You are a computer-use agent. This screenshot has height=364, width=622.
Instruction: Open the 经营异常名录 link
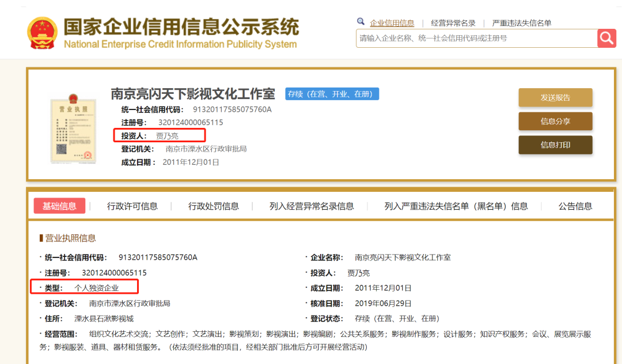point(453,23)
